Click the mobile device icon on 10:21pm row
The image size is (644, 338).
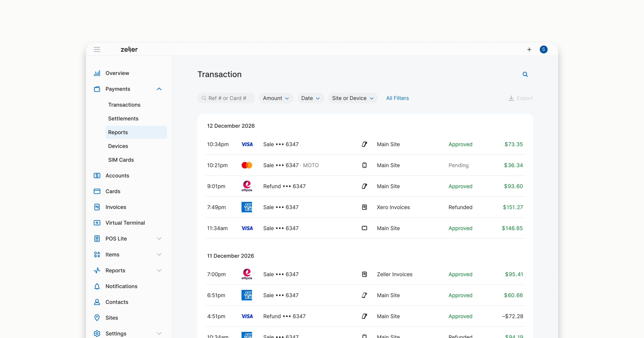coord(364,165)
